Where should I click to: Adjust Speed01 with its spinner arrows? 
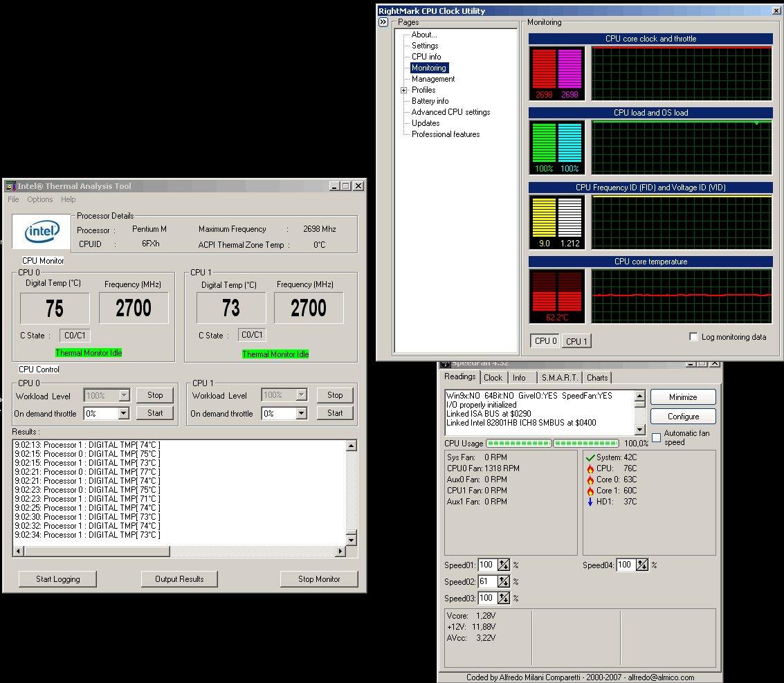click(504, 565)
